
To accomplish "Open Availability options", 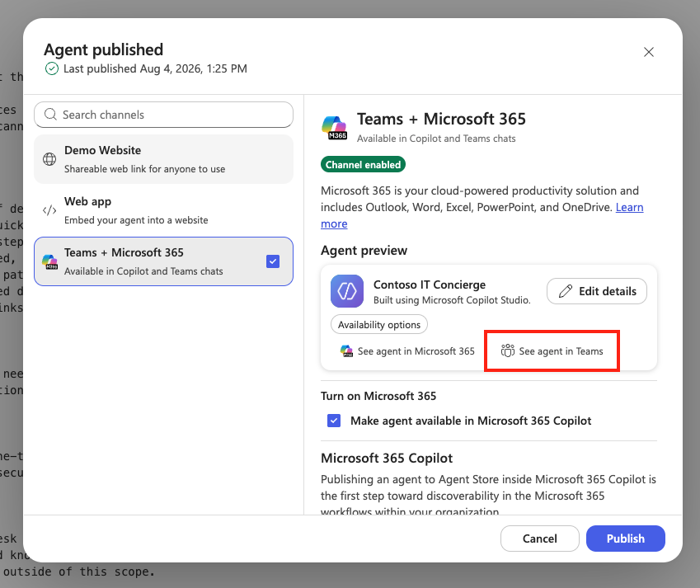I will [x=379, y=325].
